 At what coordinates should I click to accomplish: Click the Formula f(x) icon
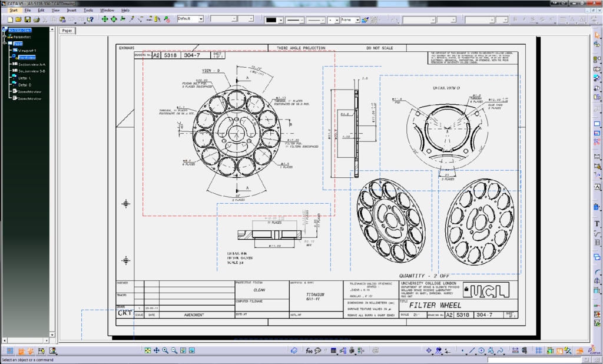[x=309, y=350]
